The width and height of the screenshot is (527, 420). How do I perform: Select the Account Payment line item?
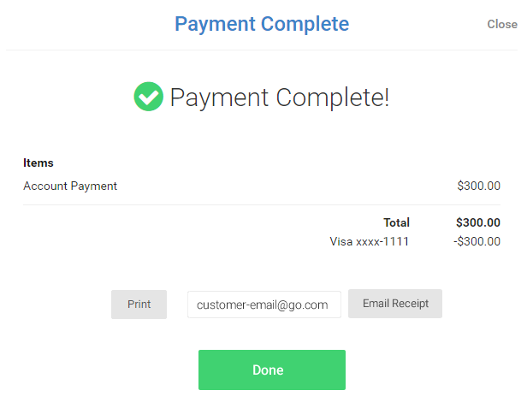pos(70,186)
